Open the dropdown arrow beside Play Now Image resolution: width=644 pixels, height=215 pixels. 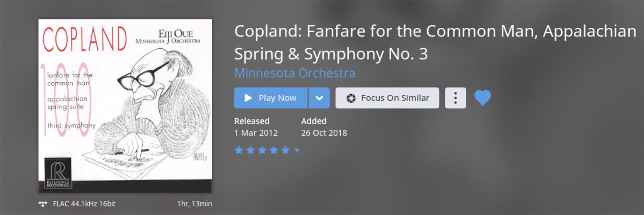coord(319,98)
